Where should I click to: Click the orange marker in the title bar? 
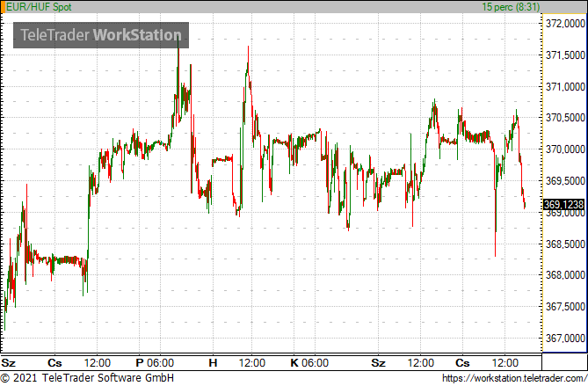(3, 7)
